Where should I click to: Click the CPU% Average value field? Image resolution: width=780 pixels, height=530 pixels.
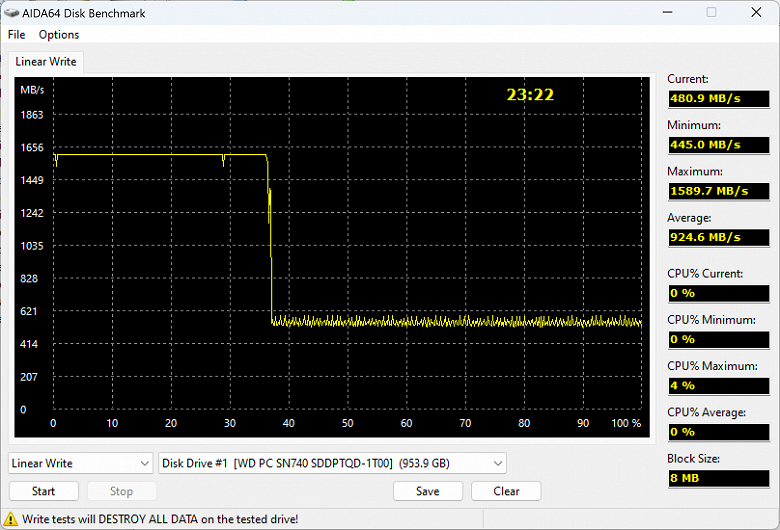point(718,432)
